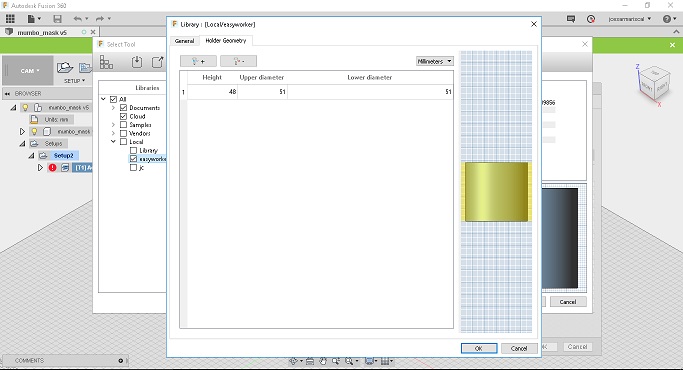Click the holder preview cylinder
Image resolution: width=683 pixels, height=370 pixels.
496,192
